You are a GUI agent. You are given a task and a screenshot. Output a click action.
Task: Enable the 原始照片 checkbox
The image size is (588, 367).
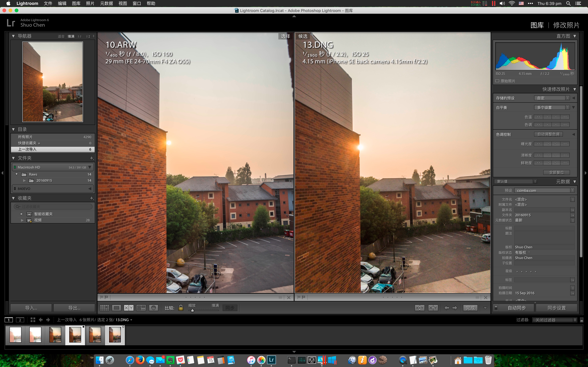(497, 81)
